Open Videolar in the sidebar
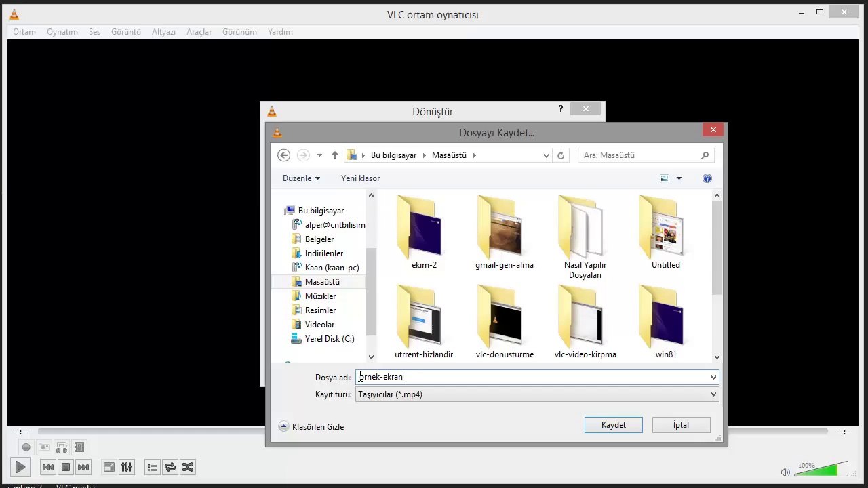 pos(319,325)
